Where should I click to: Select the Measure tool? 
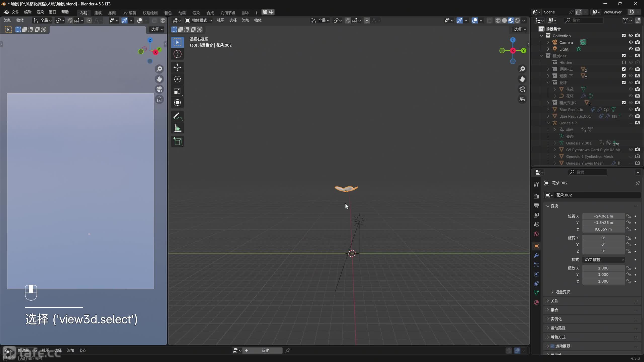point(177,128)
